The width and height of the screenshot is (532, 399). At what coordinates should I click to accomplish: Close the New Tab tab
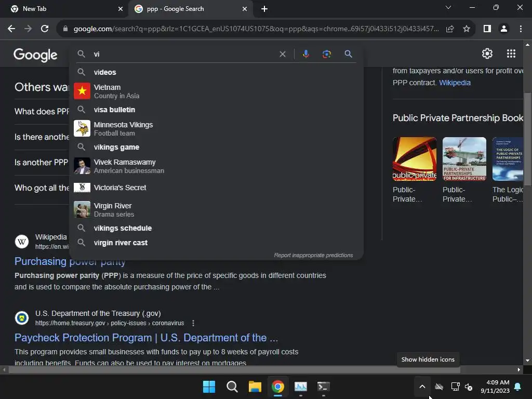pyautogui.click(x=120, y=9)
